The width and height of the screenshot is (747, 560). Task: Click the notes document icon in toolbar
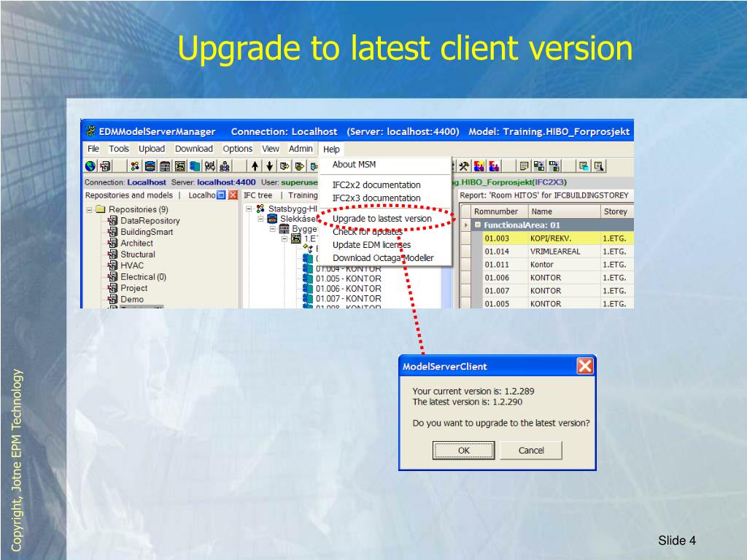524,166
